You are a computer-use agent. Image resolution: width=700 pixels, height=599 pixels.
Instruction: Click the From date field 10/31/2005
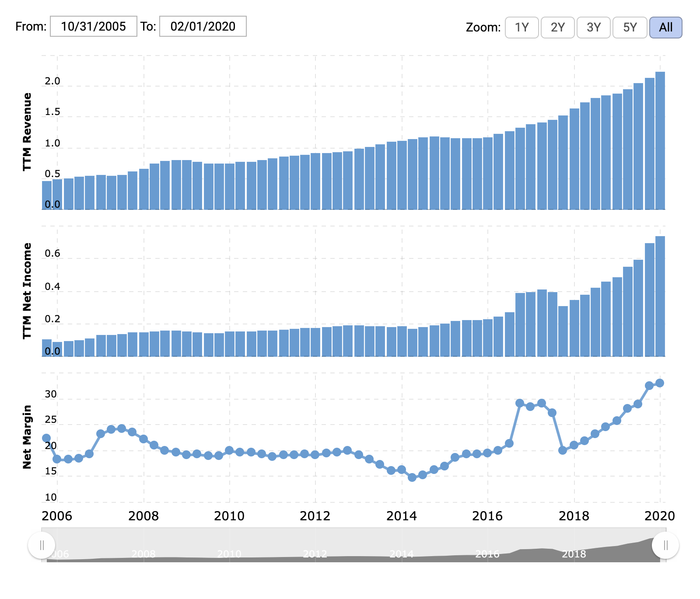pos(94,26)
